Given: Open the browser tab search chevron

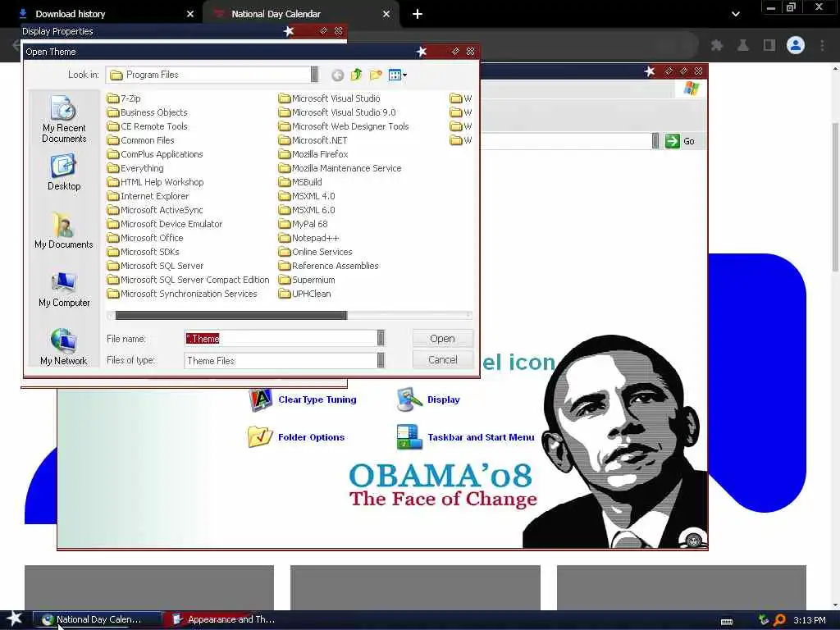Looking at the screenshot, I should pos(736,14).
